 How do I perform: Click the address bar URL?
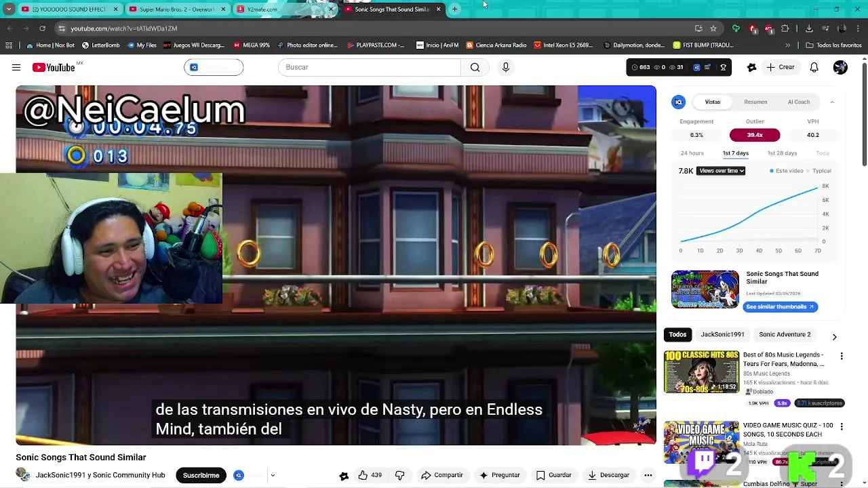[124, 28]
